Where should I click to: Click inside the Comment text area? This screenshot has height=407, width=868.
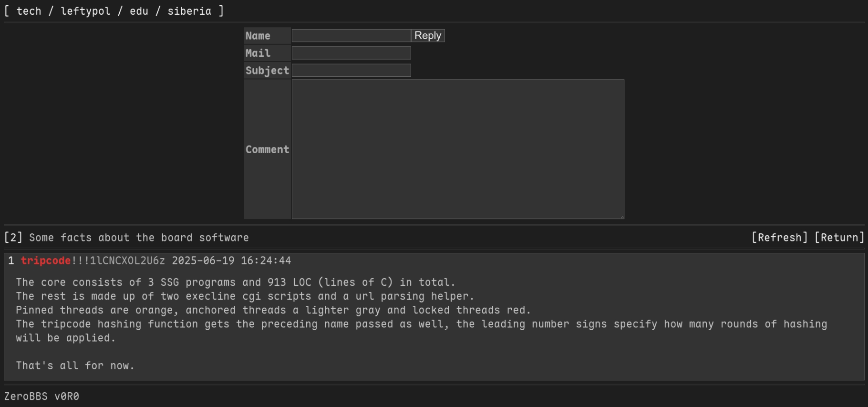point(458,149)
